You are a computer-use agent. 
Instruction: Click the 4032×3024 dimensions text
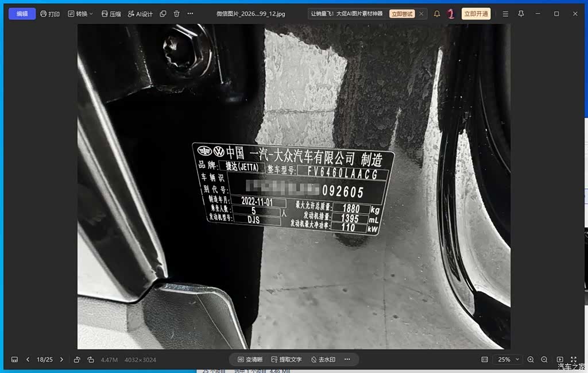(140, 360)
